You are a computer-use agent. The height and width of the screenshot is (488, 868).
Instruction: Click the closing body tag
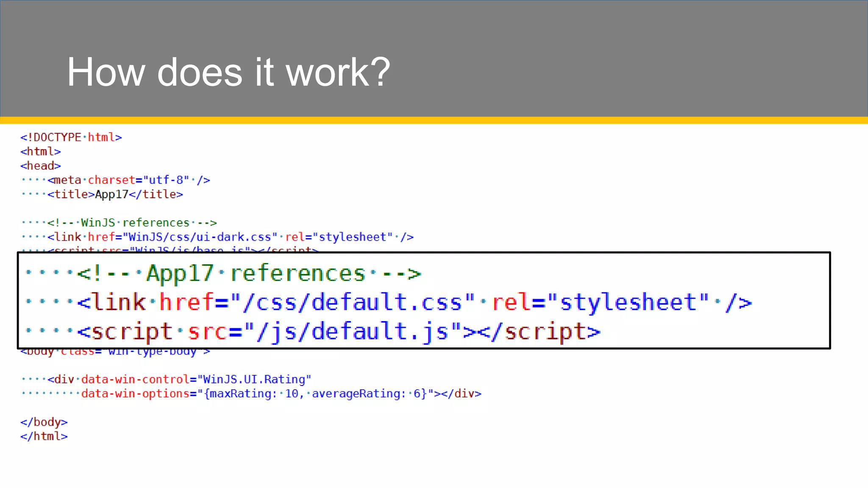pos(44,422)
